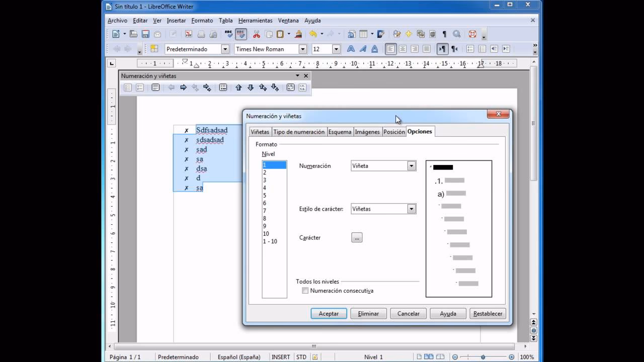Switch to the Posición tab
The height and width of the screenshot is (362, 644).
tap(394, 132)
